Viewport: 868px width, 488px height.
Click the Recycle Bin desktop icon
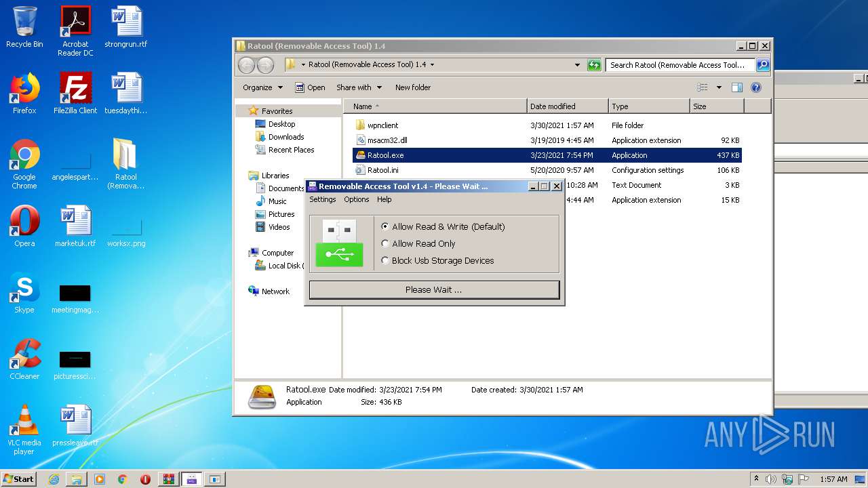[x=24, y=28]
